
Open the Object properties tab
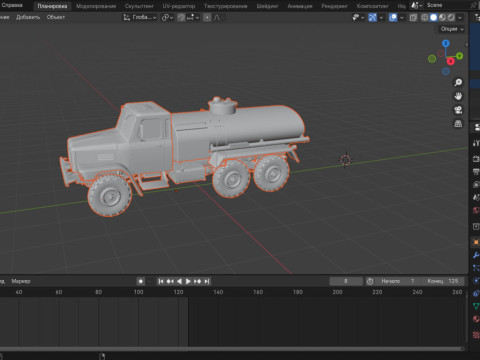[x=476, y=242]
